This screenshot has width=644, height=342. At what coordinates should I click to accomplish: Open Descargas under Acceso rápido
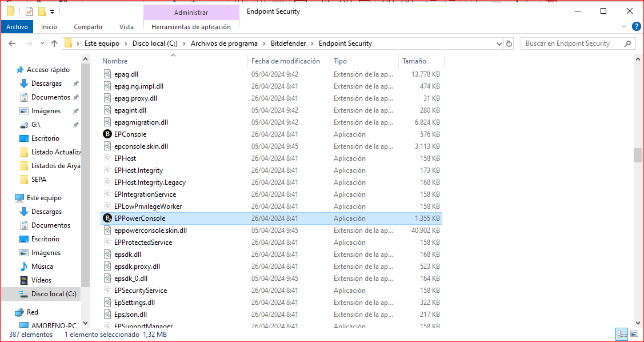click(x=46, y=83)
